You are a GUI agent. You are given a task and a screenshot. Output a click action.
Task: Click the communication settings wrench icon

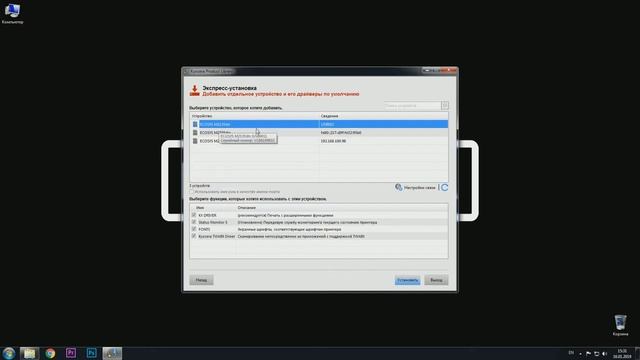(398, 187)
